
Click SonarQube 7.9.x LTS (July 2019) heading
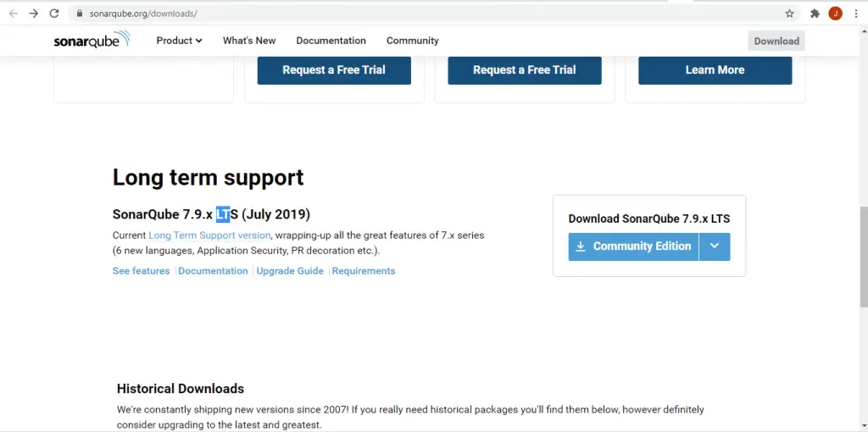pyautogui.click(x=211, y=214)
